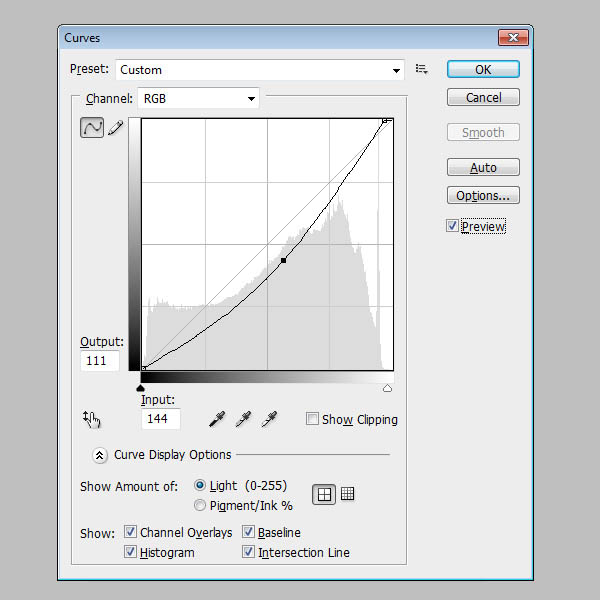The image size is (600, 600).
Task: Uncheck the Preview checkbox
Action: [x=452, y=225]
